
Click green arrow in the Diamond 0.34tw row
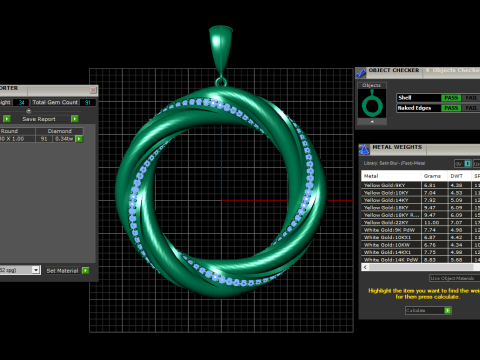pyautogui.click(x=79, y=139)
